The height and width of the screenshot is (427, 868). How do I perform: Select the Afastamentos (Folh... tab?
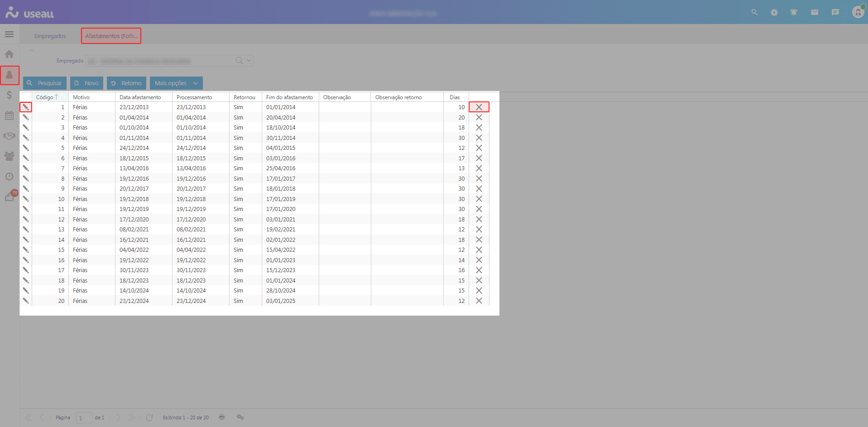[111, 36]
